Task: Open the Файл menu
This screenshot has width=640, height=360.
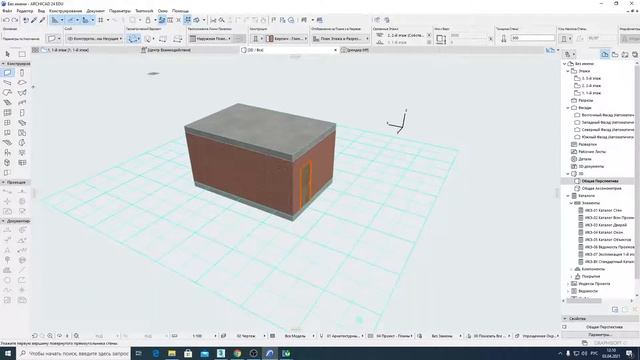Action: (x=7, y=11)
